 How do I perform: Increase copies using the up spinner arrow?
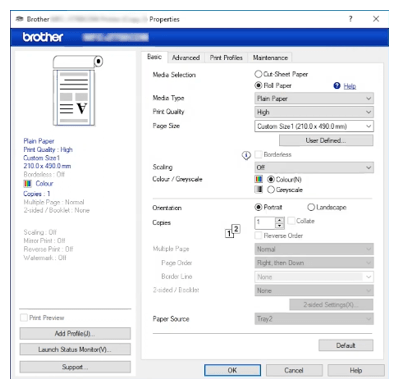click(x=280, y=220)
